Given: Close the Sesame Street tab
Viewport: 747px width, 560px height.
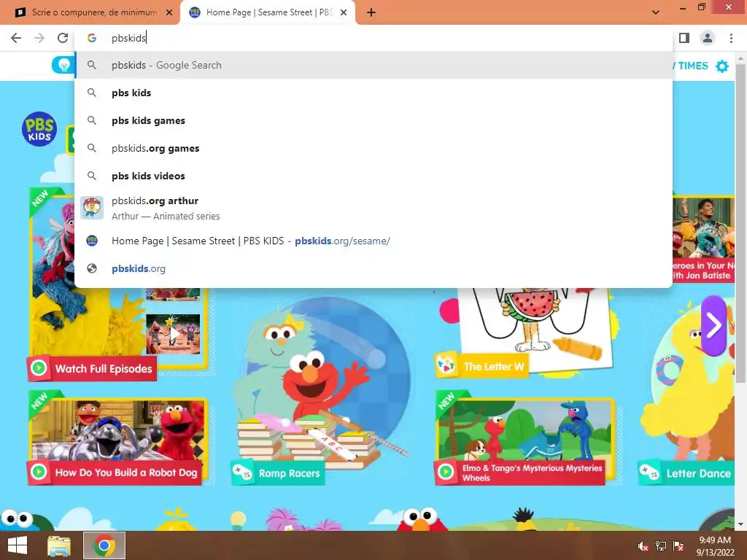Looking at the screenshot, I should (344, 13).
